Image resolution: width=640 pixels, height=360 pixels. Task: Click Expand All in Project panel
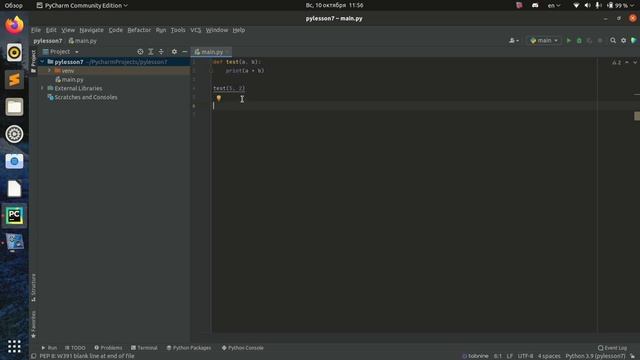[151, 52]
